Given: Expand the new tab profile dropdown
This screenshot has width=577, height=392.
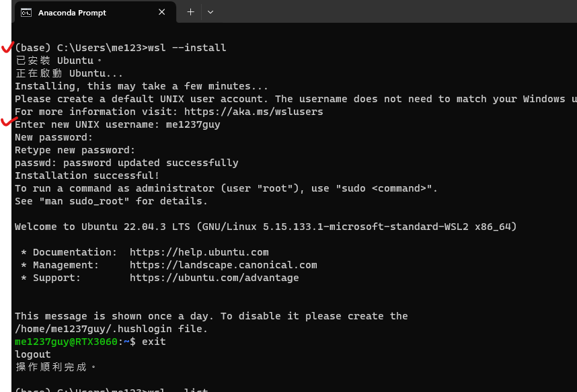Looking at the screenshot, I should (210, 12).
